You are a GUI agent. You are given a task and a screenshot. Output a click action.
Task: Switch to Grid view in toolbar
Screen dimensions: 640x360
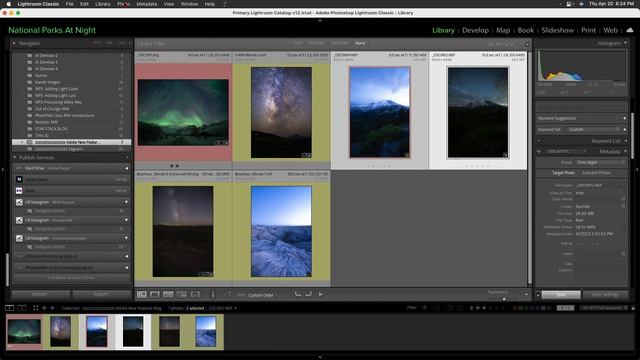click(x=142, y=294)
